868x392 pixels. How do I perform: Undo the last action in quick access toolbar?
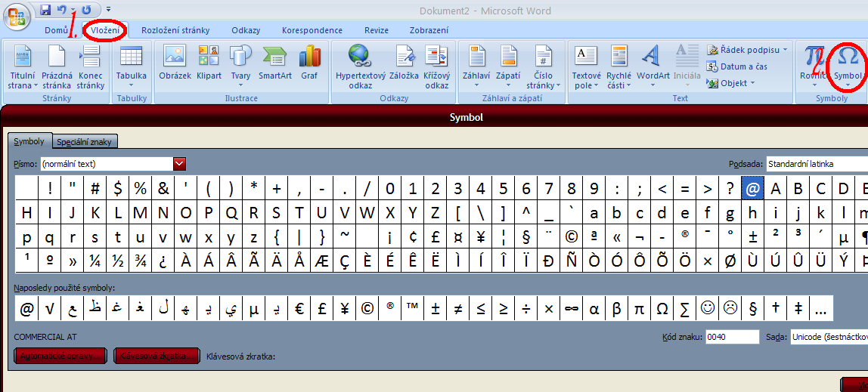62,9
